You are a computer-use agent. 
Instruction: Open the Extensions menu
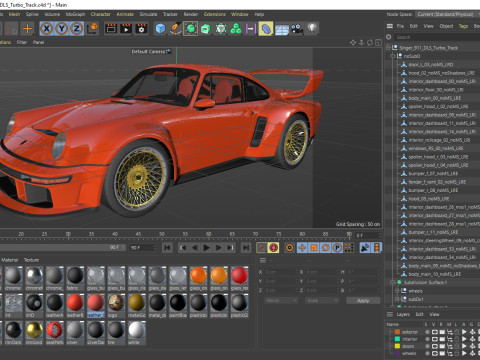pyautogui.click(x=215, y=14)
